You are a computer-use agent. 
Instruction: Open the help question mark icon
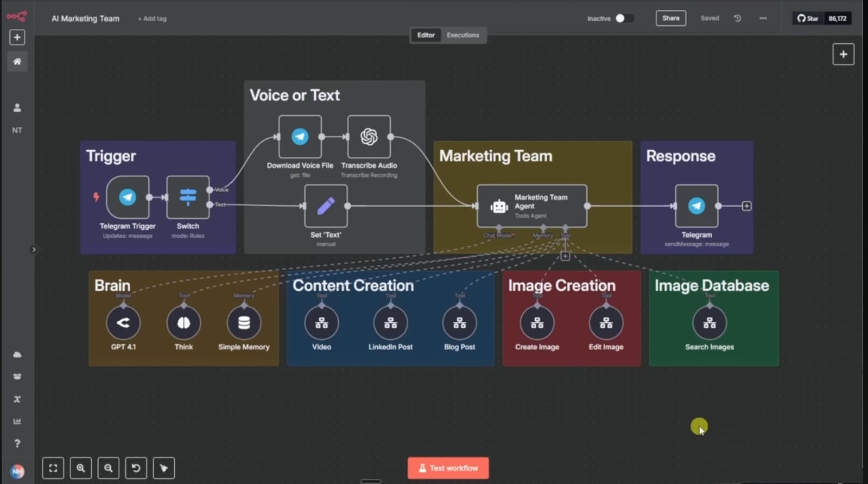click(x=17, y=443)
